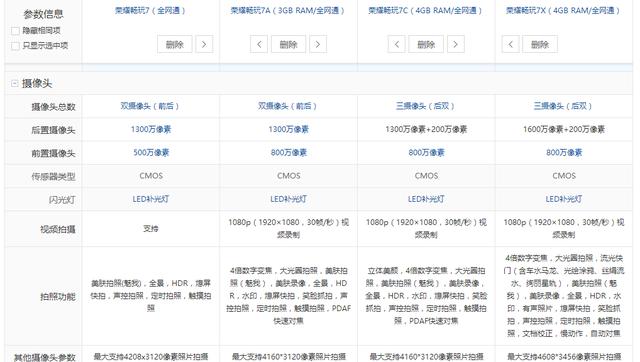
Task: Select the 拍照功能 row label
Action: 58,297
